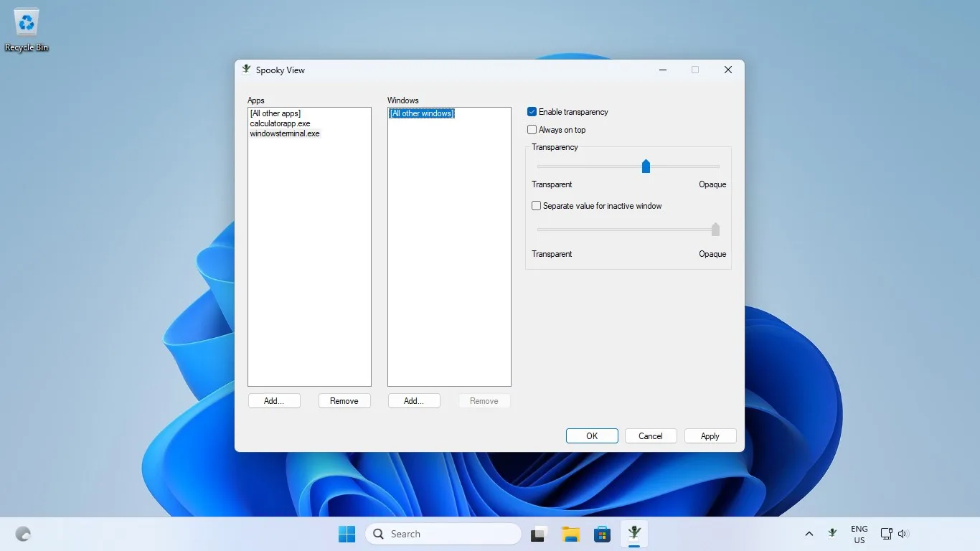The height and width of the screenshot is (551, 980).
Task: Click Add under the Apps list
Action: [274, 401]
